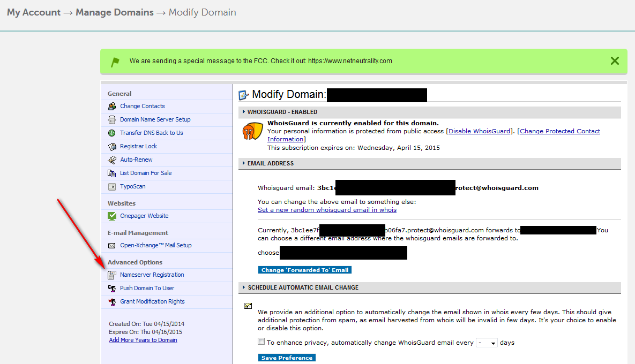Open Change Contacts page

[142, 106]
